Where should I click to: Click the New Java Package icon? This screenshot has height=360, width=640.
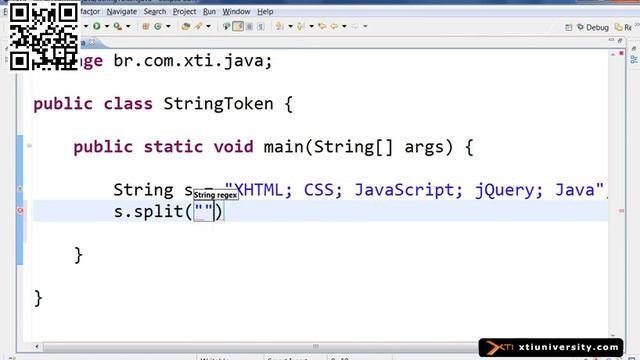(146, 27)
